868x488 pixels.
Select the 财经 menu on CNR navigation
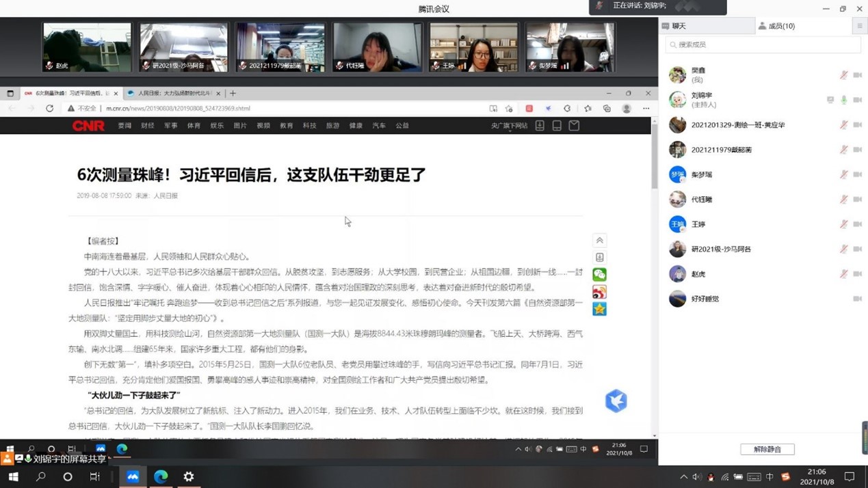coord(147,126)
